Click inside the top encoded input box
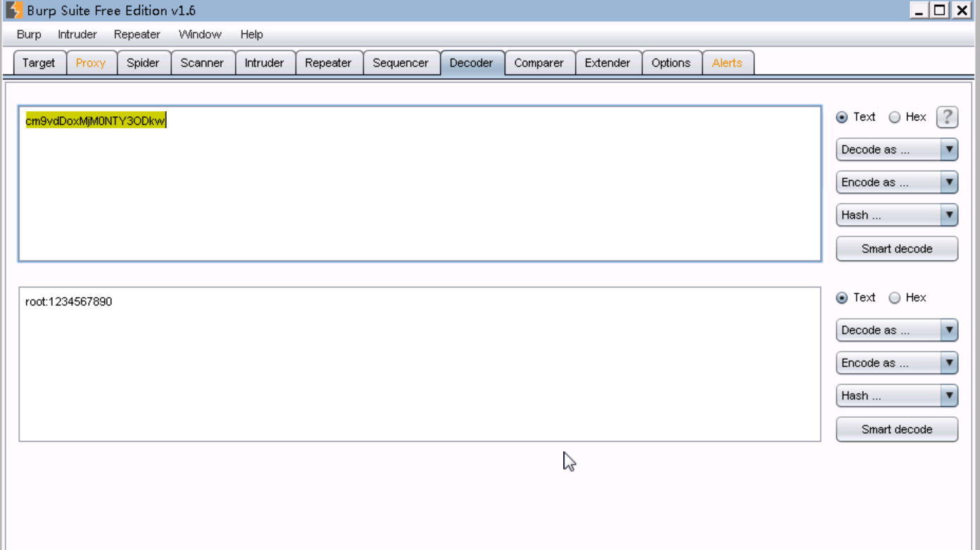The image size is (980, 550). point(420,184)
